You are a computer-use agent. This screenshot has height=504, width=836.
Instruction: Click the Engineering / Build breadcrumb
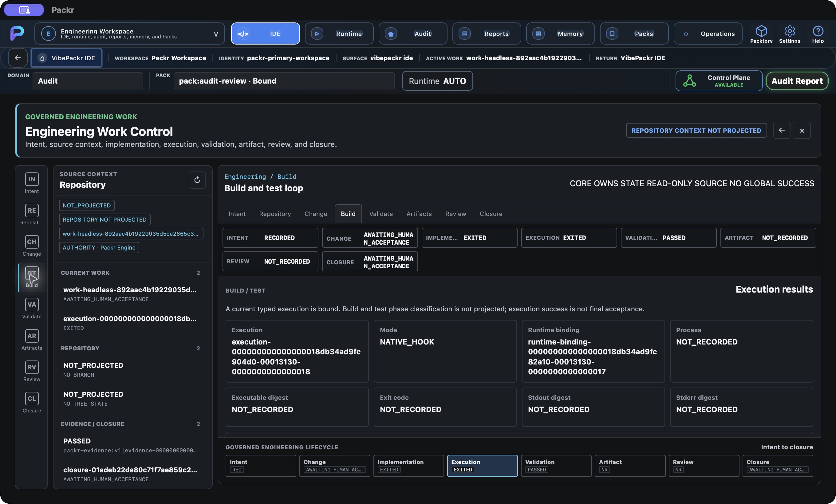260,177
